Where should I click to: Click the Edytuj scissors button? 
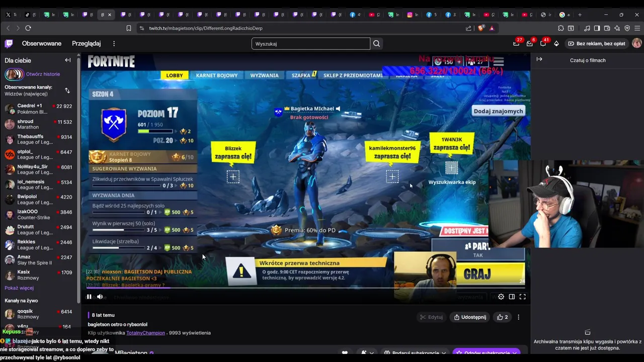[x=431, y=317]
